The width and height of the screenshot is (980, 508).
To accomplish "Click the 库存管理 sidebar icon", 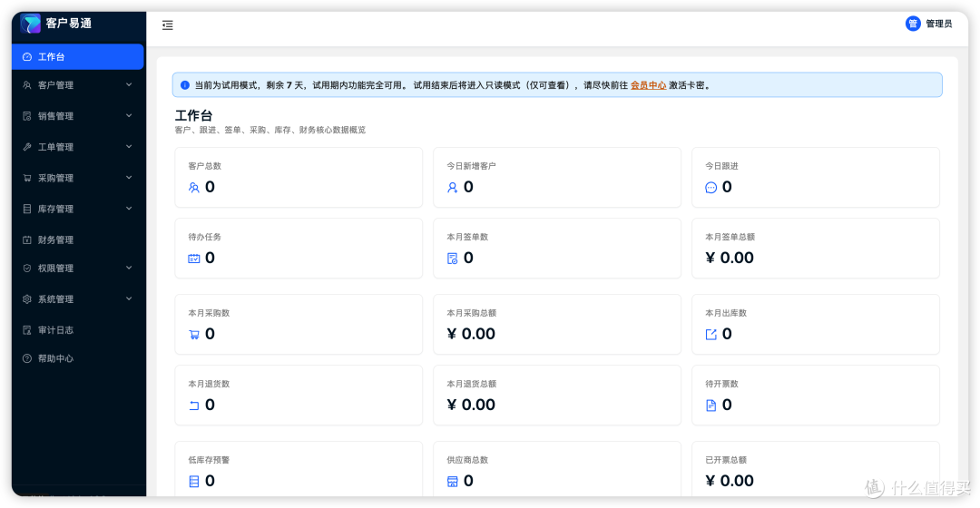I will point(27,209).
